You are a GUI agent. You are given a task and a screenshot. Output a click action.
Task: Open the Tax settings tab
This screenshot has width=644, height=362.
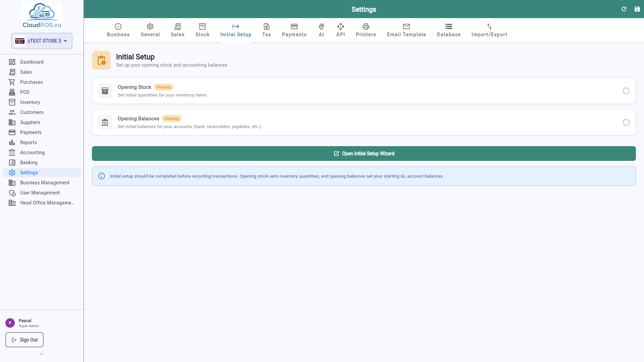click(267, 30)
